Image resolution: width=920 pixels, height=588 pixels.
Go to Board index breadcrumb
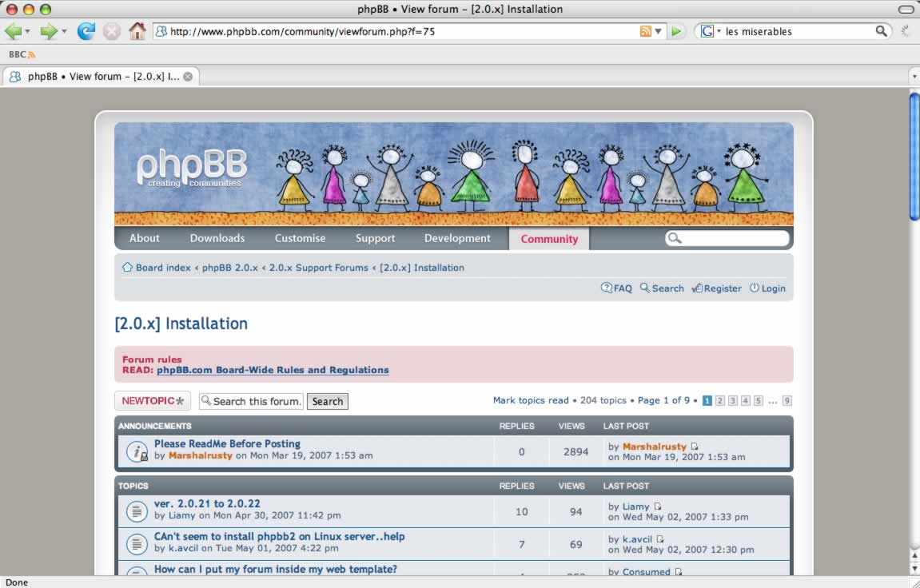163,268
